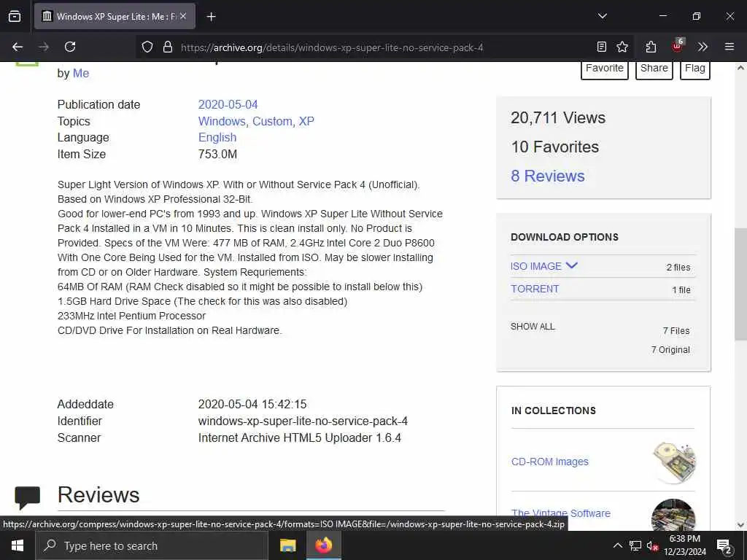The height and width of the screenshot is (560, 747).
Task: Expand ISO IMAGE file list chevron
Action: 571,265
